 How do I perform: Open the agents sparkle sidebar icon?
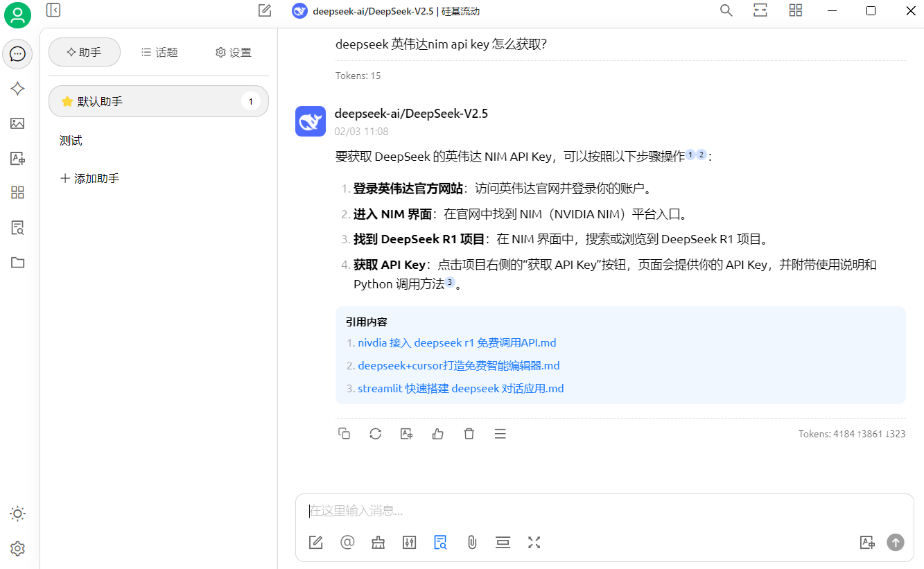[x=17, y=89]
